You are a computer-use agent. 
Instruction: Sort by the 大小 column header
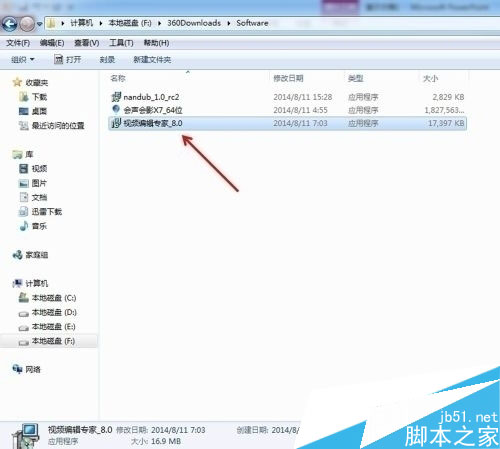point(430,79)
